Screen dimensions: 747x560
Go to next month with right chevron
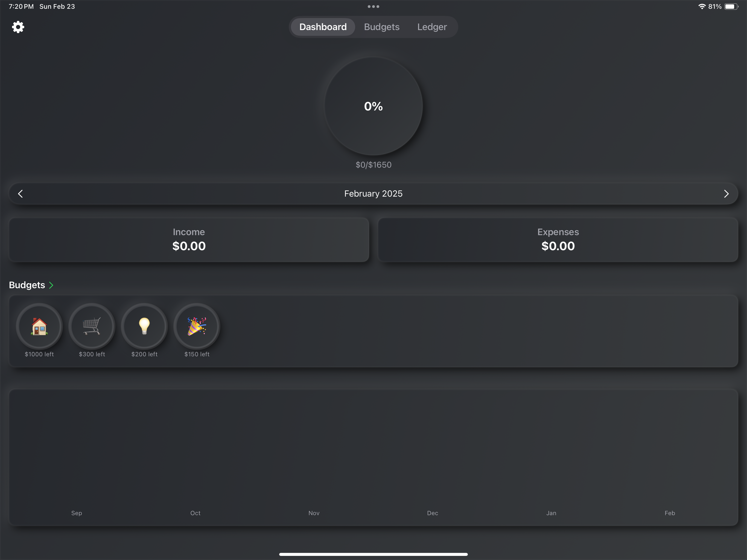726,194
